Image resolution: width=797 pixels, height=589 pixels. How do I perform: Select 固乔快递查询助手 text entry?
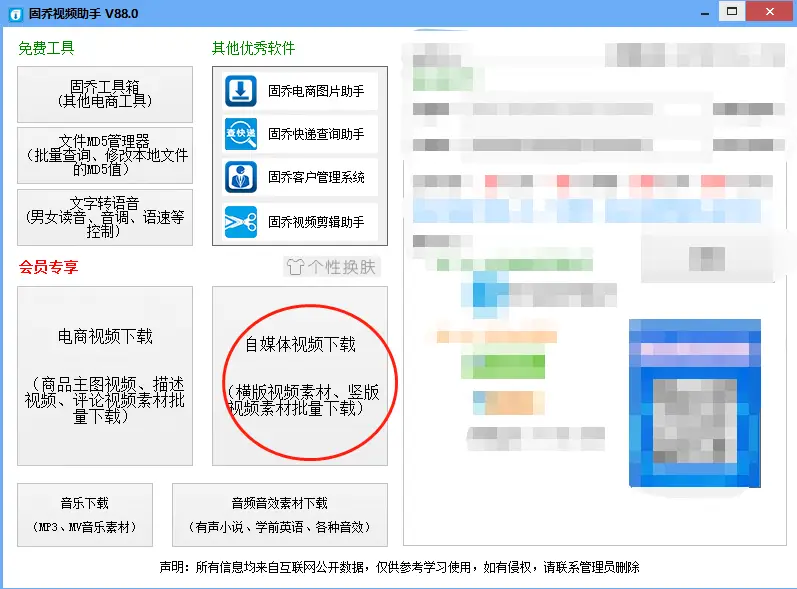(316, 134)
